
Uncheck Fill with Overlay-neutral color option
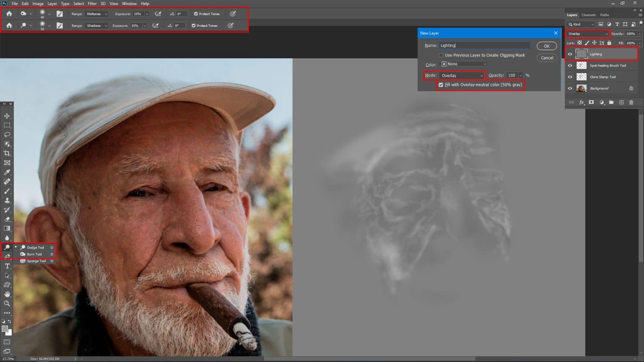click(x=441, y=85)
